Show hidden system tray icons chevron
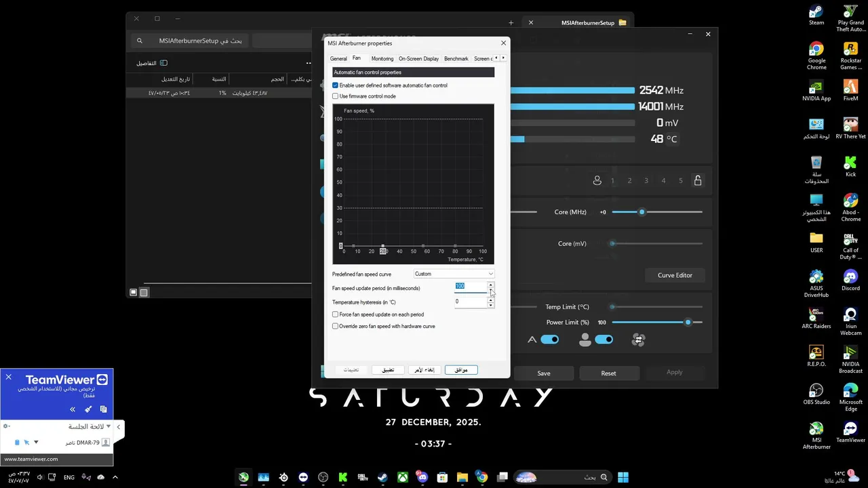Viewport: 868px width, 488px height. (x=115, y=477)
